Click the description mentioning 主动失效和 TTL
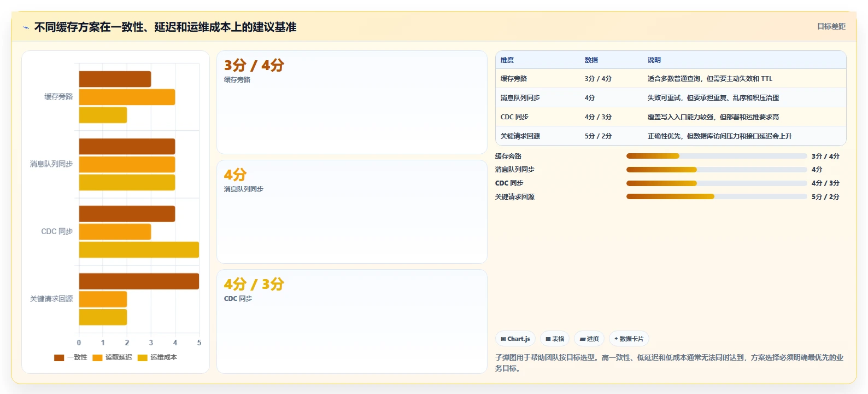Screen dimensions: 868x394 [x=710, y=79]
